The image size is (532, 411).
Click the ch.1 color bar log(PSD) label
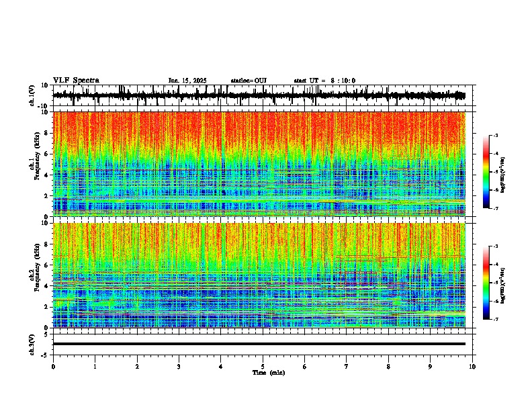point(503,175)
